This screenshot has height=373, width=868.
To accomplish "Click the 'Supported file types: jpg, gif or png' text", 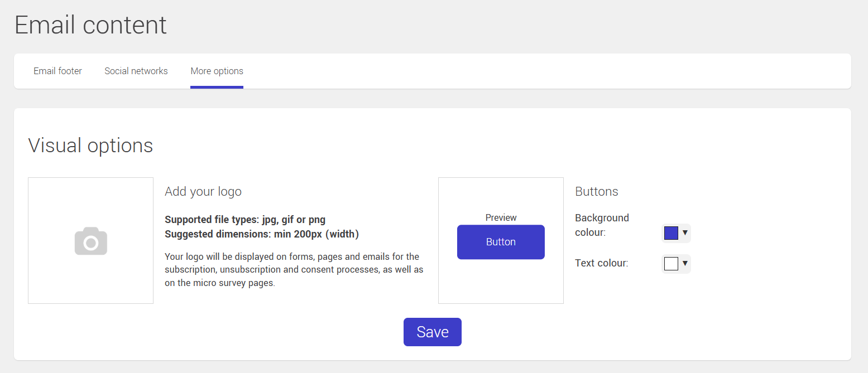I will pyautogui.click(x=245, y=220).
